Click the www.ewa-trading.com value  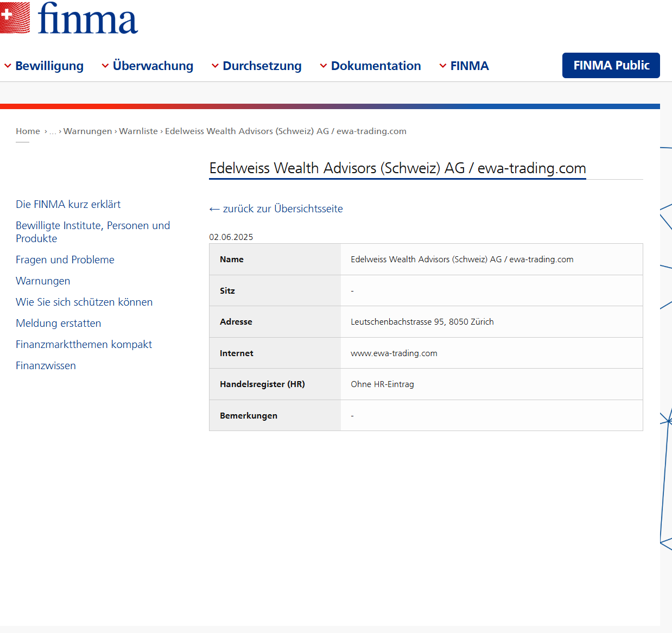coord(394,353)
